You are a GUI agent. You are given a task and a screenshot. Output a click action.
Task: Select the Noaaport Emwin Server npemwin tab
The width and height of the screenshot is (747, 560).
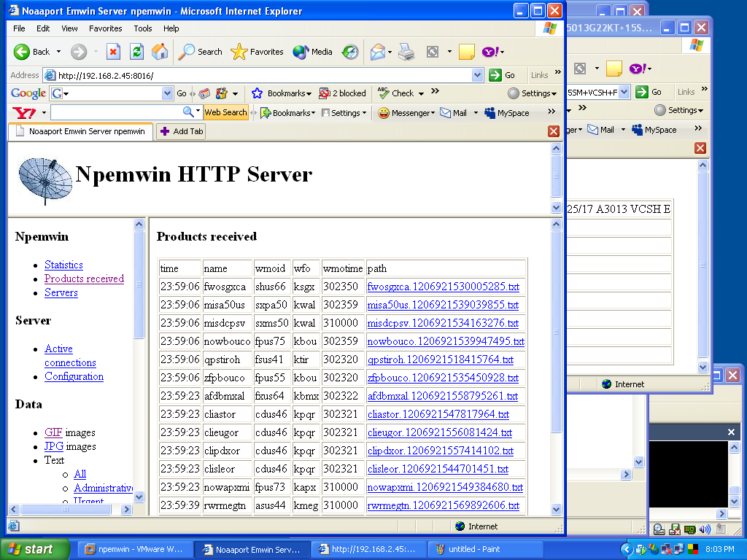tap(80, 131)
